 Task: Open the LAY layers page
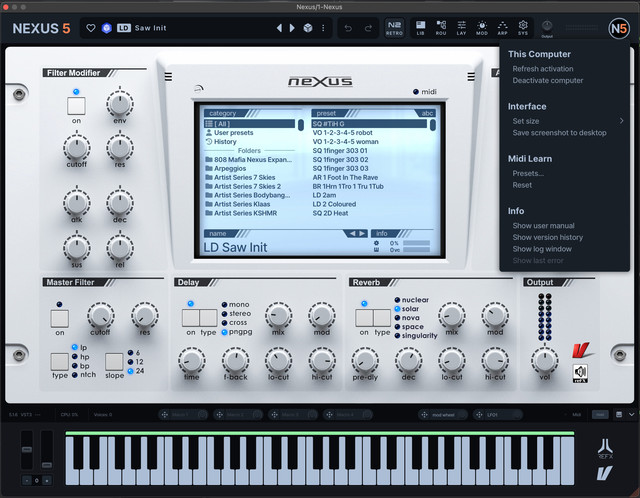click(461, 28)
